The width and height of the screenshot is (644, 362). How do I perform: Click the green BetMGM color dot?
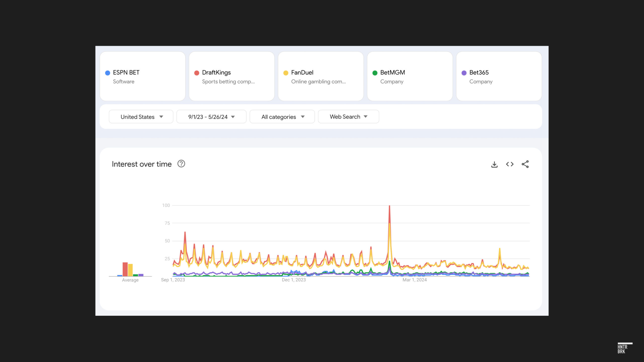click(375, 73)
